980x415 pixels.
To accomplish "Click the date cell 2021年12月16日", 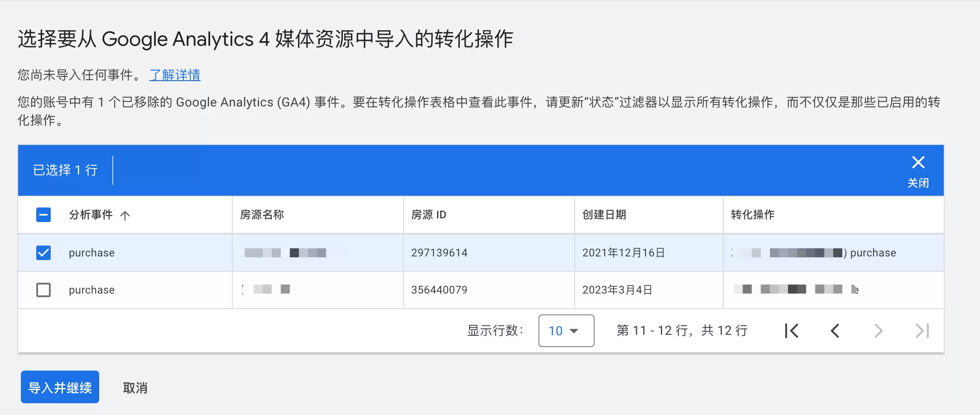I will 623,253.
